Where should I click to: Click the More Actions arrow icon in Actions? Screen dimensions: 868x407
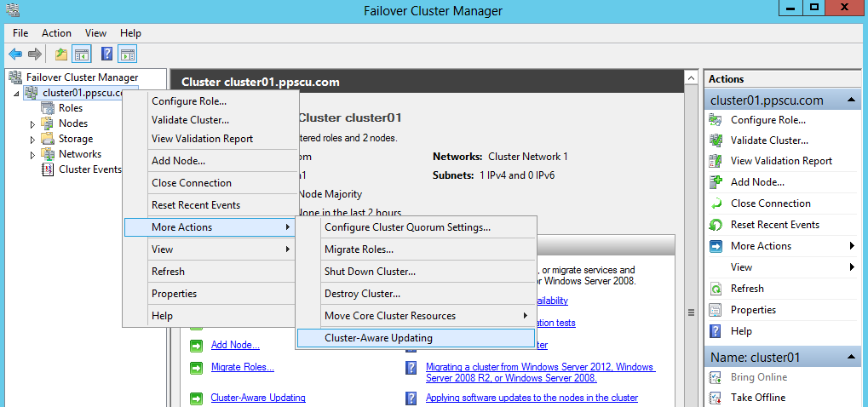(716, 246)
